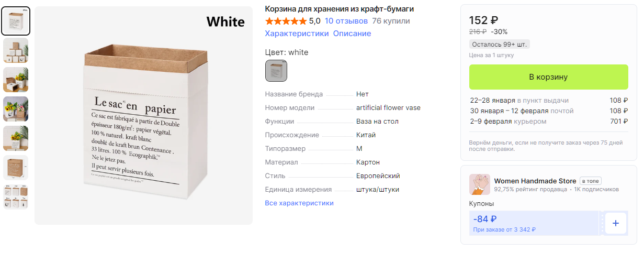The image size is (644, 263).
Task: Open the 10 отзывов reviews link
Action: click(346, 21)
